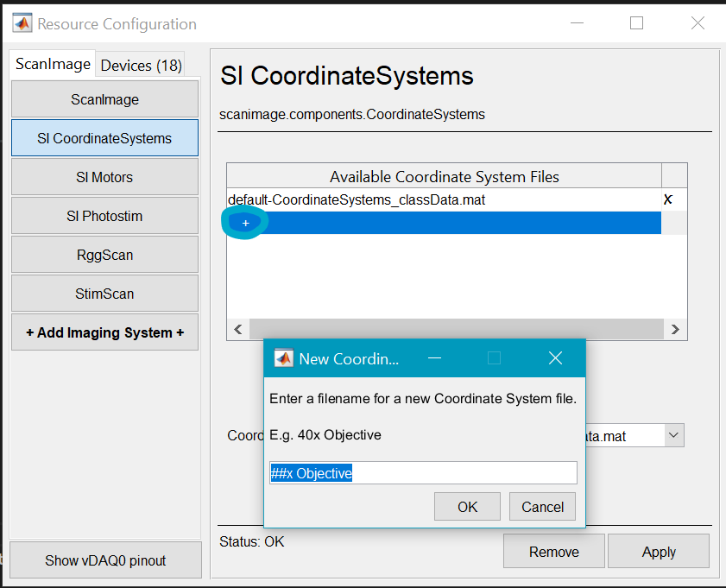The image size is (726, 588).
Task: Click MATLAB logo in Resource Configuration title bar
Action: (x=22, y=24)
